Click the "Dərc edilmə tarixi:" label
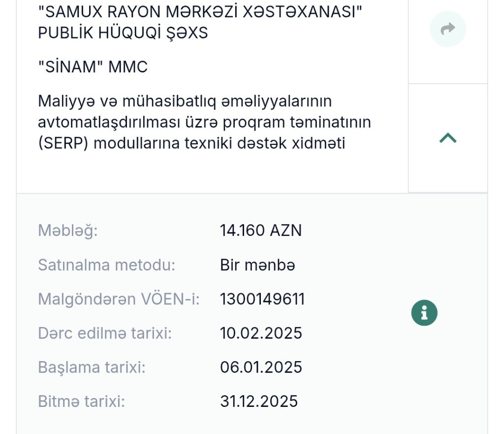The width and height of the screenshot is (504, 434). [x=105, y=333]
